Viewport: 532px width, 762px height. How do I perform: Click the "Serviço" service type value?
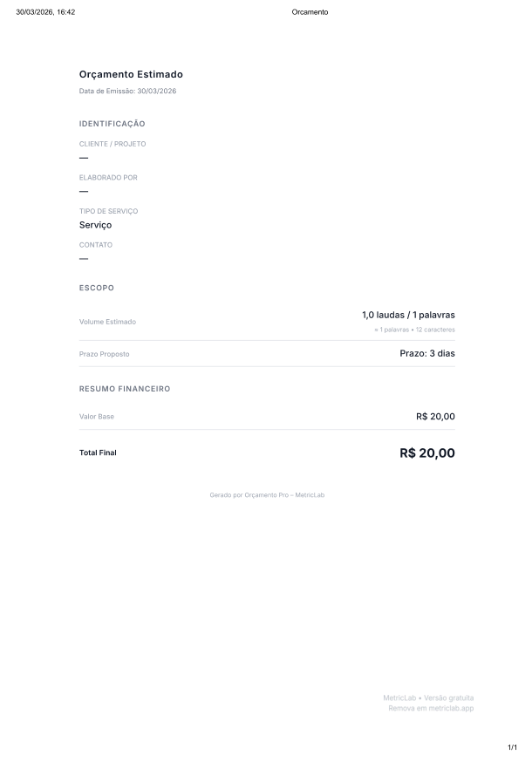pyautogui.click(x=95, y=225)
